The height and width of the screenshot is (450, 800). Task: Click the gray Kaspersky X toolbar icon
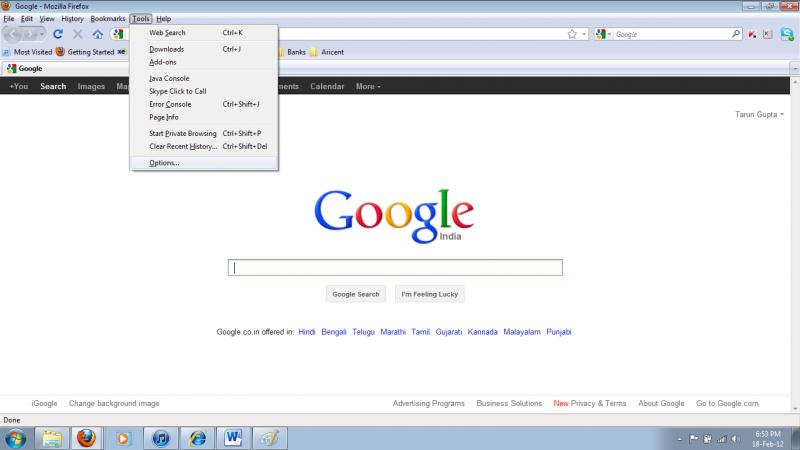click(767, 34)
